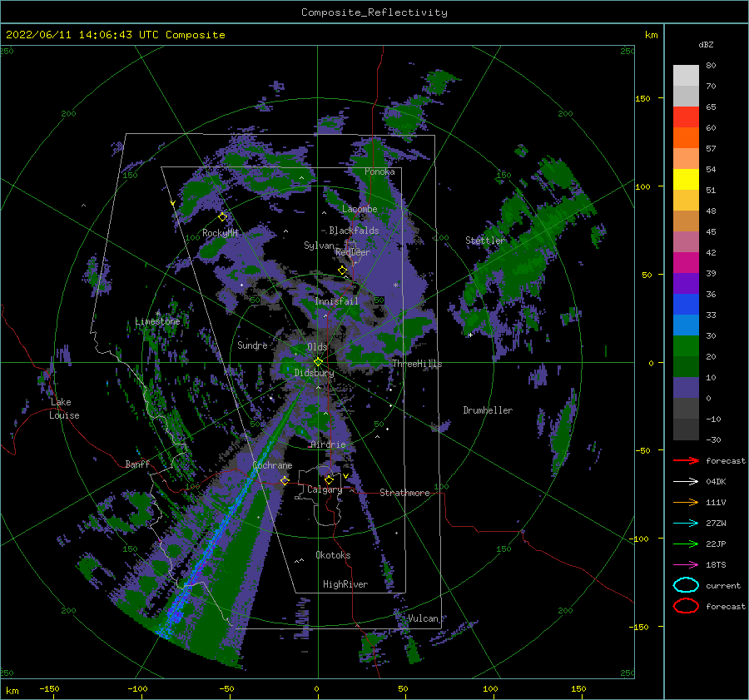Click the orange 111V arrow icon
Screen dimensions: 749x700
[686, 502]
